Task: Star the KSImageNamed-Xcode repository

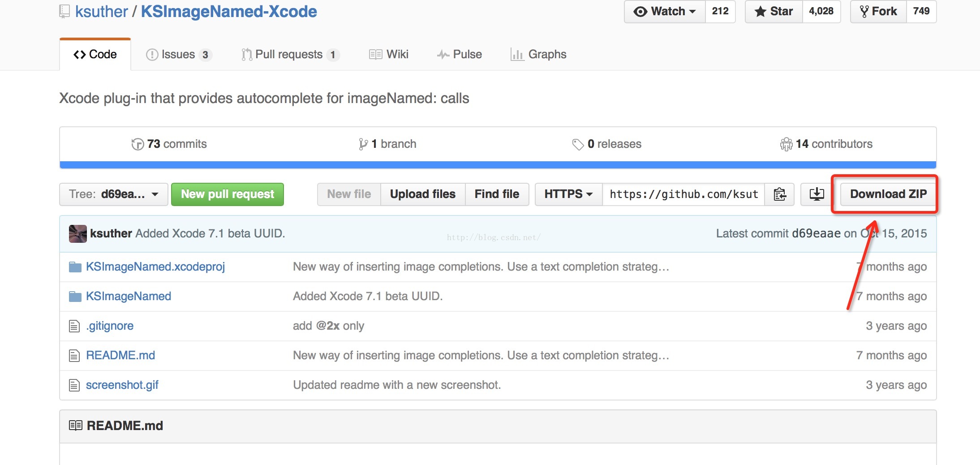Action: point(774,11)
